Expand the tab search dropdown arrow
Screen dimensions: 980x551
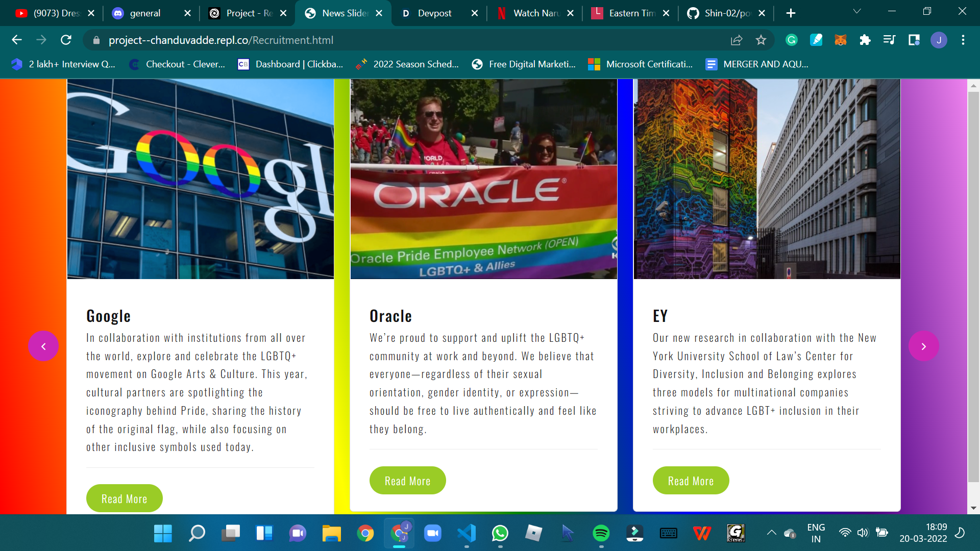click(x=857, y=11)
